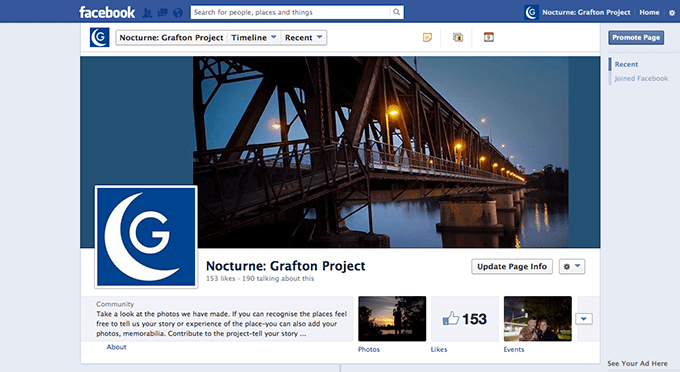Open friend requests icon
Screen dimensions: 680x372
(x=147, y=13)
